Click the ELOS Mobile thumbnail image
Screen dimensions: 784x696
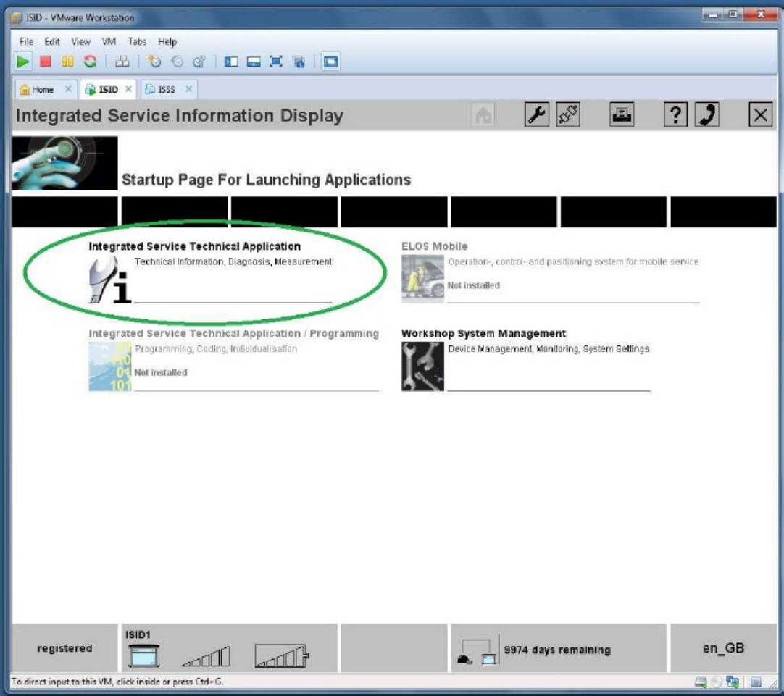coord(422,279)
